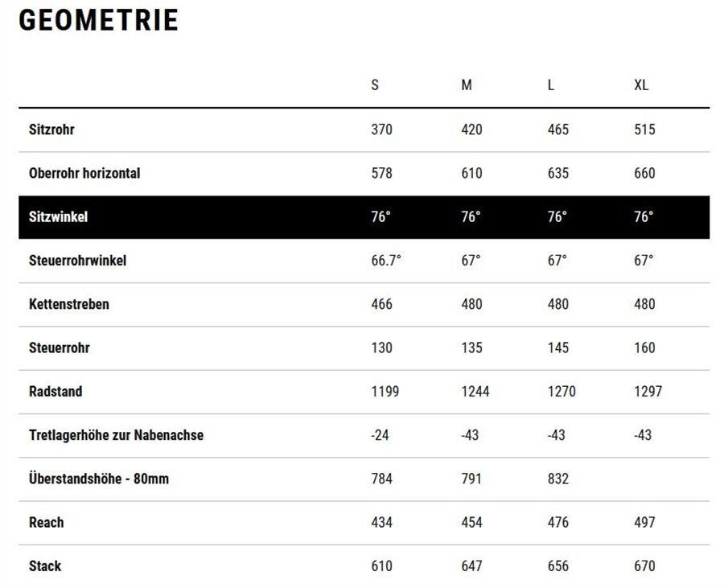
Task: Click the Überstandshöhe - 80mm label
Action: coord(99,479)
